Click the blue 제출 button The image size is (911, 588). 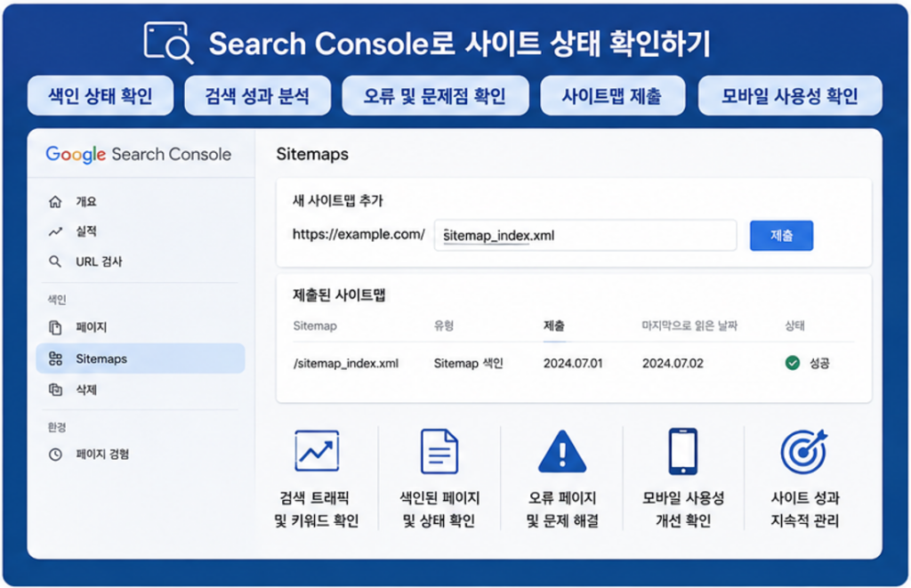pyautogui.click(x=781, y=236)
